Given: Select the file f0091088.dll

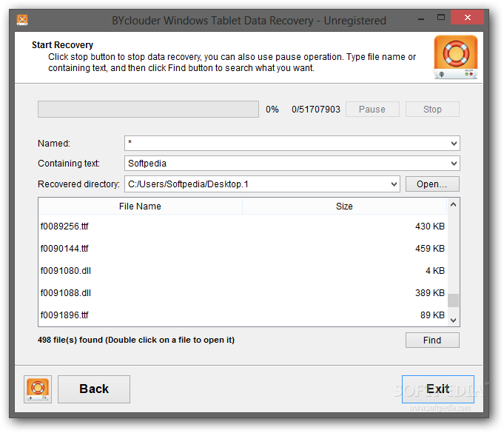Looking at the screenshot, I should 66,293.
